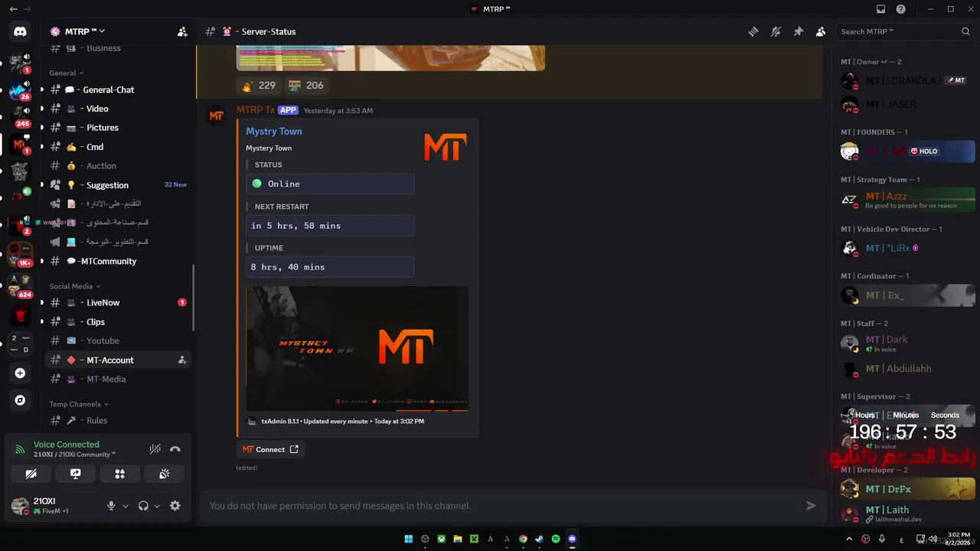Viewport: 980px width, 551px height.
Task: Open the LiveNow channel
Action: pos(118,302)
